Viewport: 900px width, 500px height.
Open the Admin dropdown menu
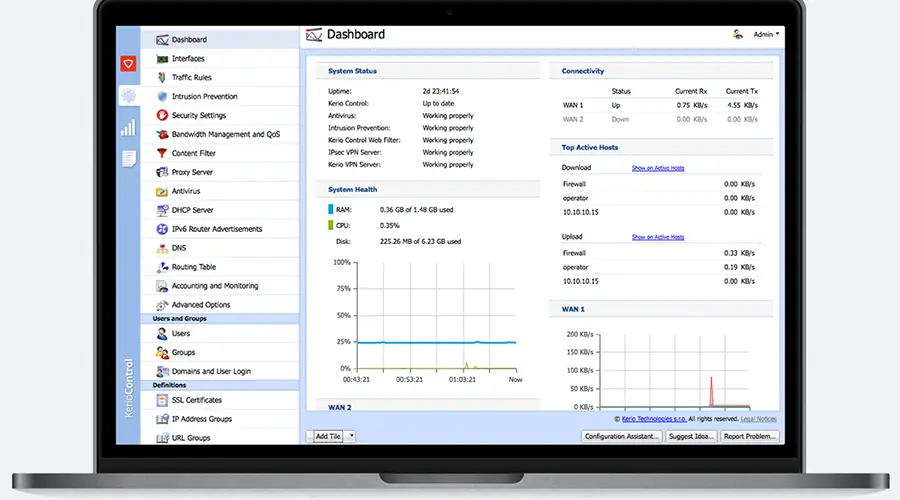766,34
